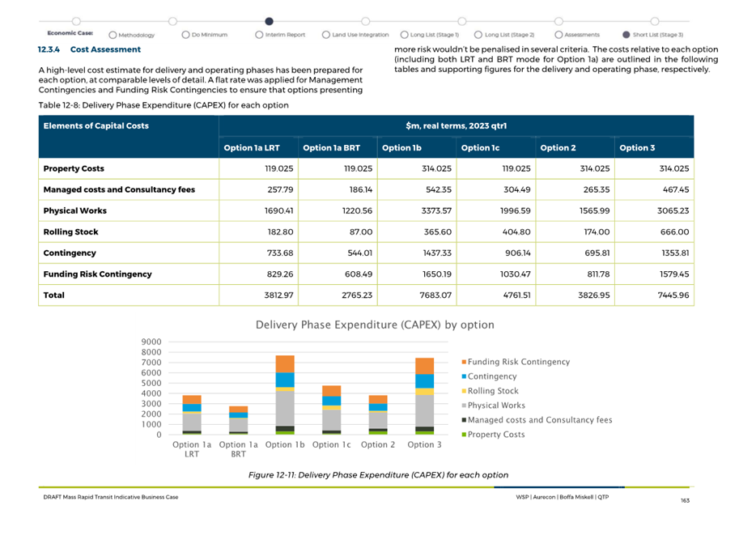Click the total value 4761.51
Screen dimensions: 756x535
(516, 295)
